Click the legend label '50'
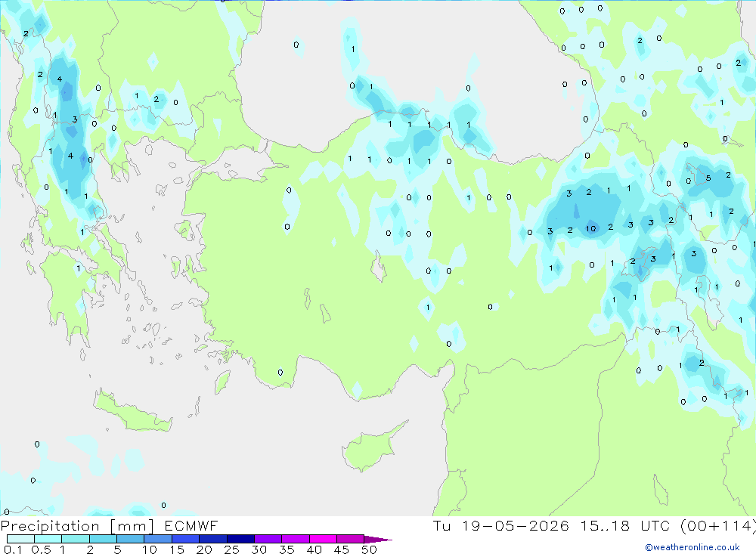This screenshot has height=554, width=756. click(x=369, y=549)
